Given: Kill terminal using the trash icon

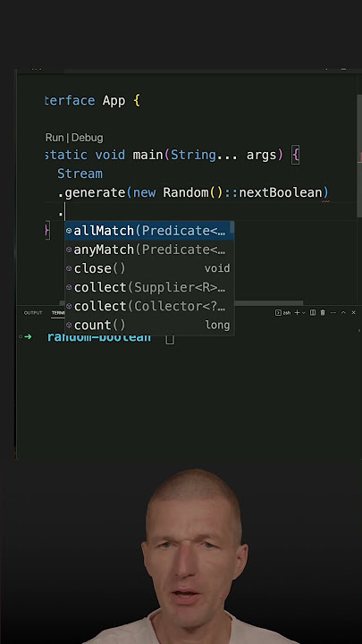Looking at the screenshot, I should point(323,313).
